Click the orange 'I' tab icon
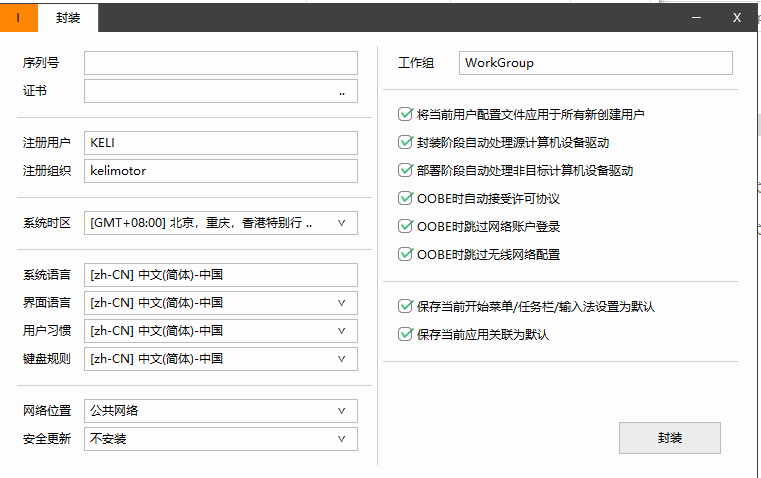761x478 pixels. click(18, 18)
